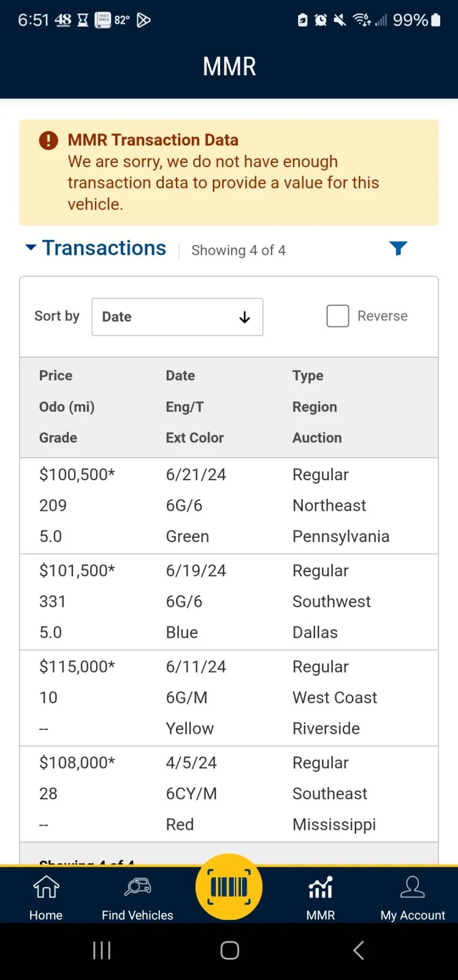This screenshot has height=980, width=458.
Task: Tap Android recent apps button
Action: (102, 950)
